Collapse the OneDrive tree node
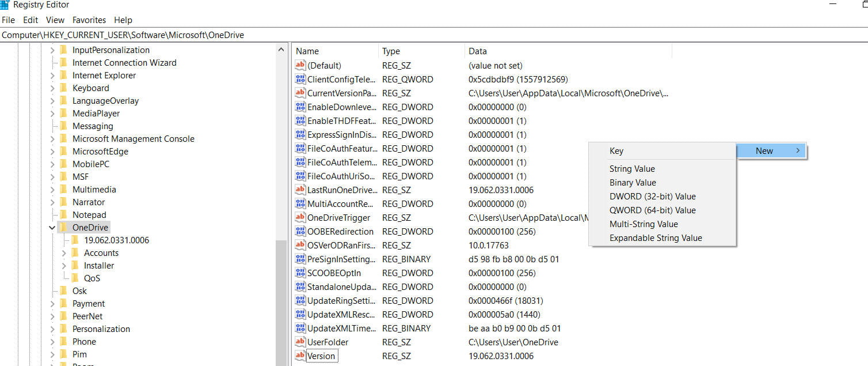868x366 pixels. tap(52, 228)
